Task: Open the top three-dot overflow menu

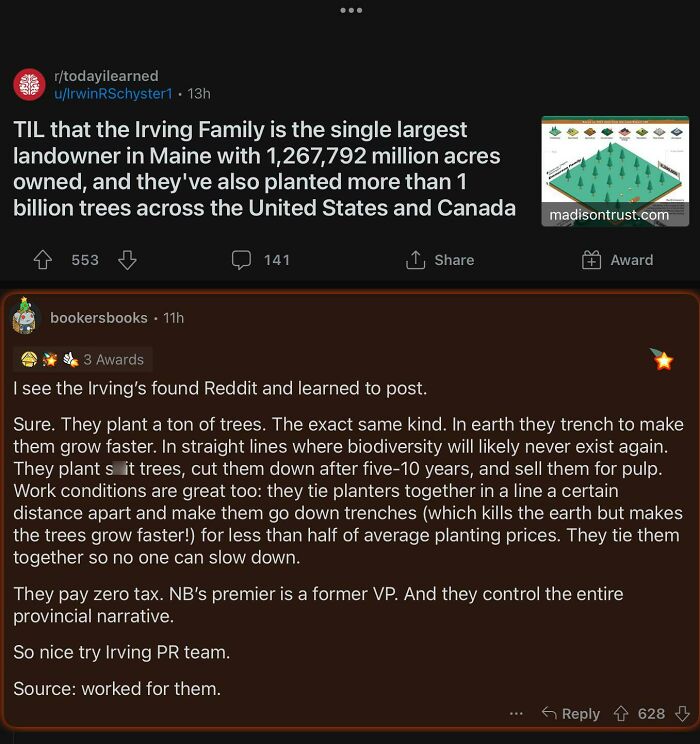Action: click(350, 10)
